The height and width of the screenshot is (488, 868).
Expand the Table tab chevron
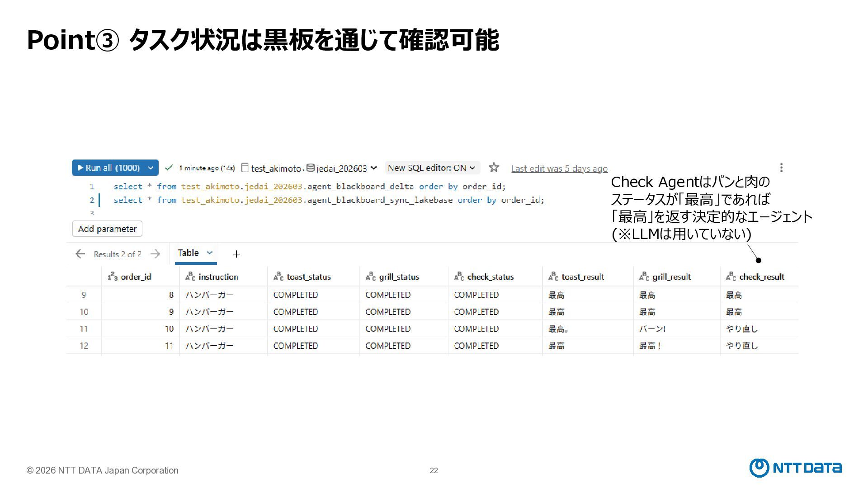(x=209, y=253)
